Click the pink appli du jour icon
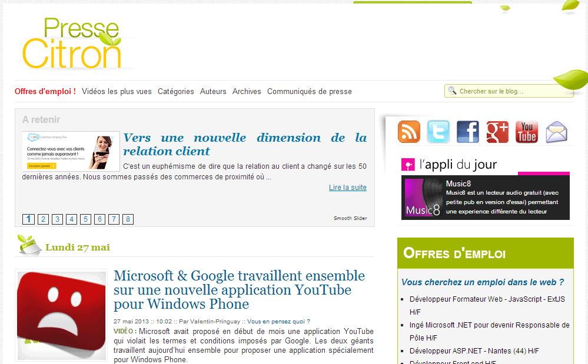Screen dimensions: 588x364 pyautogui.click(x=408, y=165)
